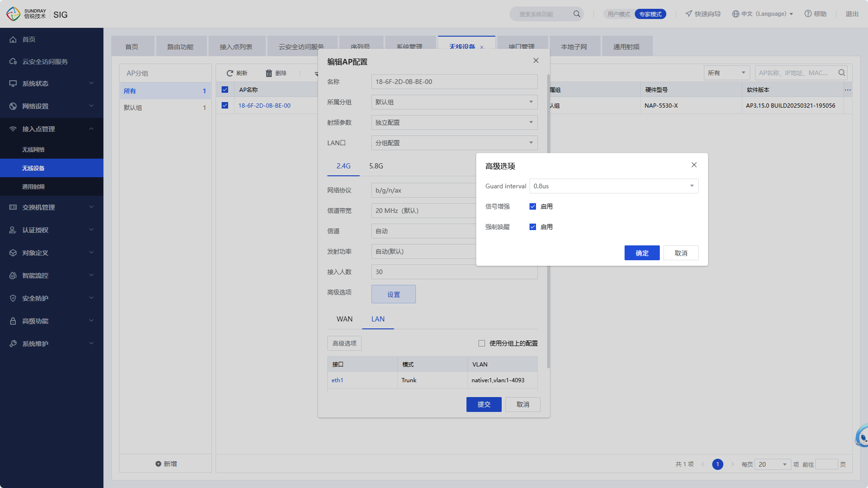Image resolution: width=868 pixels, height=488 pixels.
Task: Switch to 专家模式
Action: click(x=651, y=14)
